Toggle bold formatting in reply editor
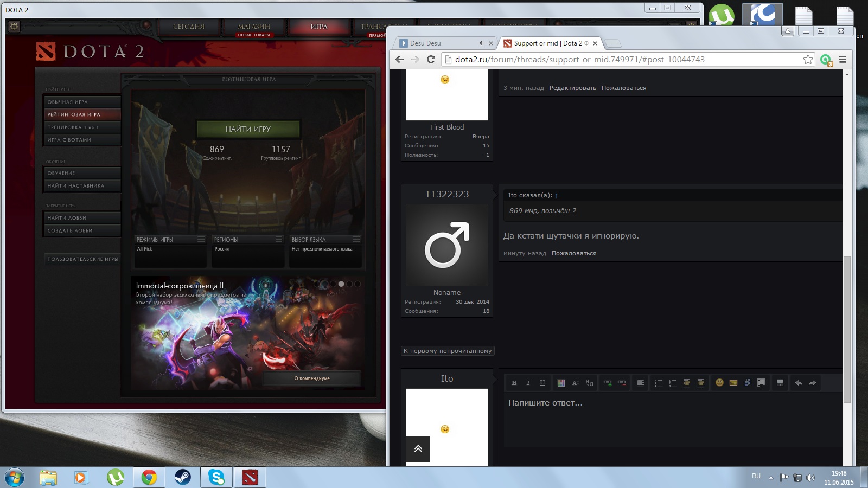This screenshot has width=868, height=488. point(514,383)
